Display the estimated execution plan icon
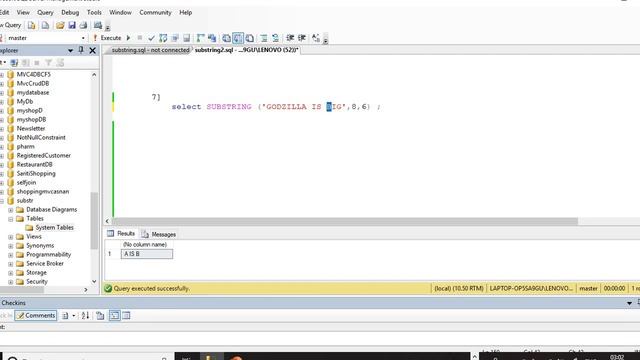640x360 pixels. point(163,38)
